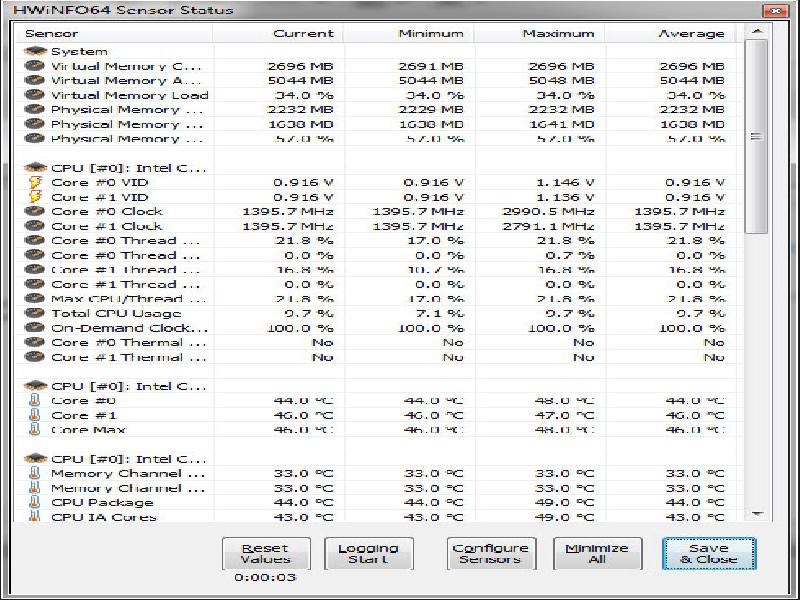Click the 1.146 V maximum value
This screenshot has height=600, width=800.
click(x=565, y=182)
